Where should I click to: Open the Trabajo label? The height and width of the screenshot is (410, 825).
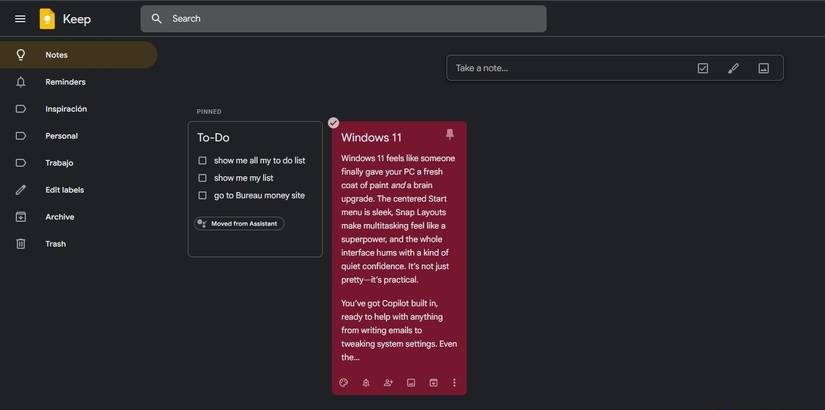tap(78, 163)
